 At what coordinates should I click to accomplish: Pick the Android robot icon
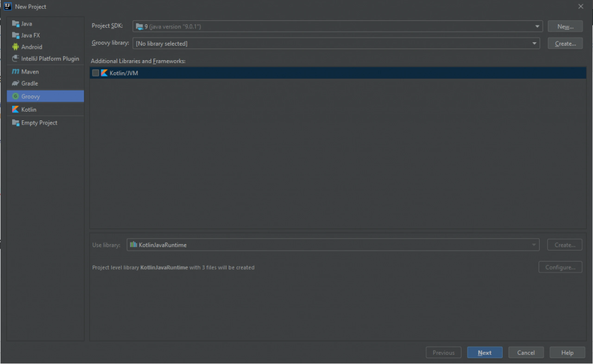[16, 47]
